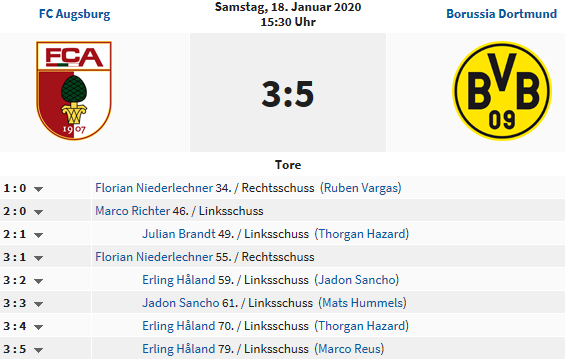565x362 pixels.
Task: Expand the 2:0 goal details arrow
Action: pos(39,212)
